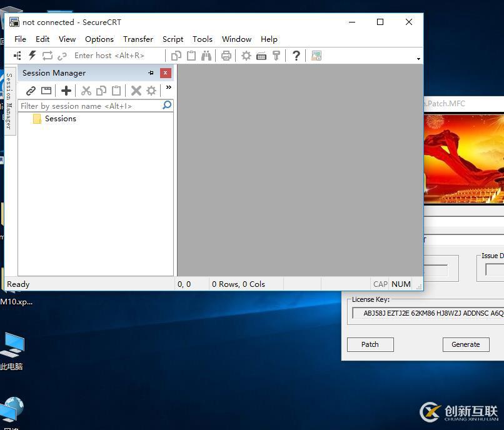Create a new session with the plus icon
Screen dimensions: 504x430
66,90
